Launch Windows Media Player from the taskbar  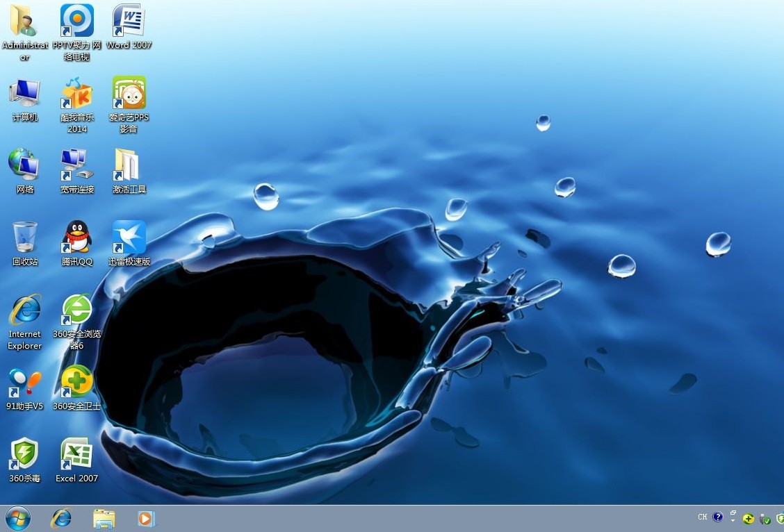[x=145, y=517]
